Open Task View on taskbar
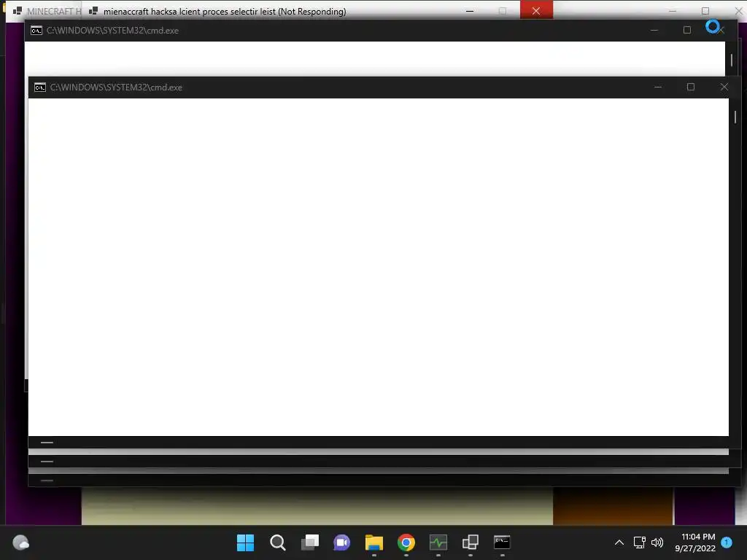 pyautogui.click(x=309, y=542)
